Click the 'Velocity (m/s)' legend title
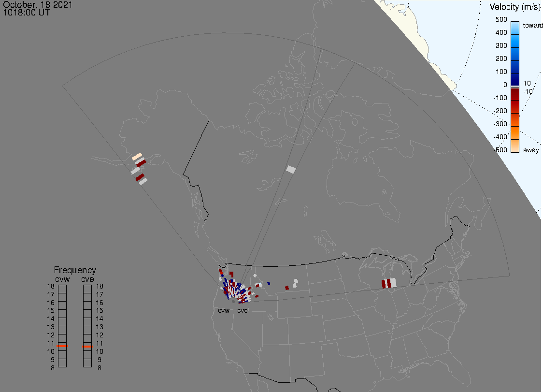This screenshot has width=543, height=392. (514, 7)
